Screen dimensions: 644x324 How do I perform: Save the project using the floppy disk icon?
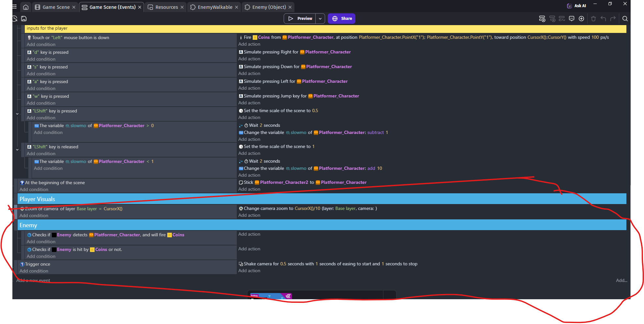coord(24,19)
